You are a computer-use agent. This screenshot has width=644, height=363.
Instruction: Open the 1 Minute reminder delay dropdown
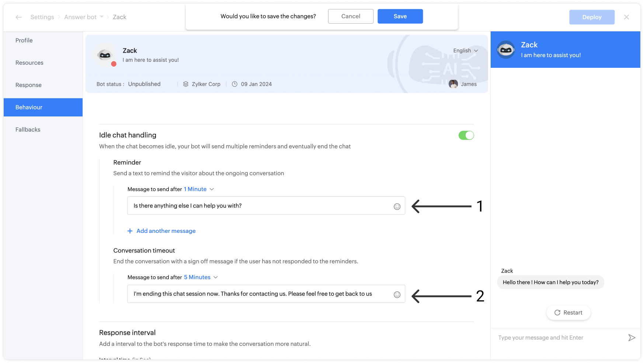click(199, 189)
